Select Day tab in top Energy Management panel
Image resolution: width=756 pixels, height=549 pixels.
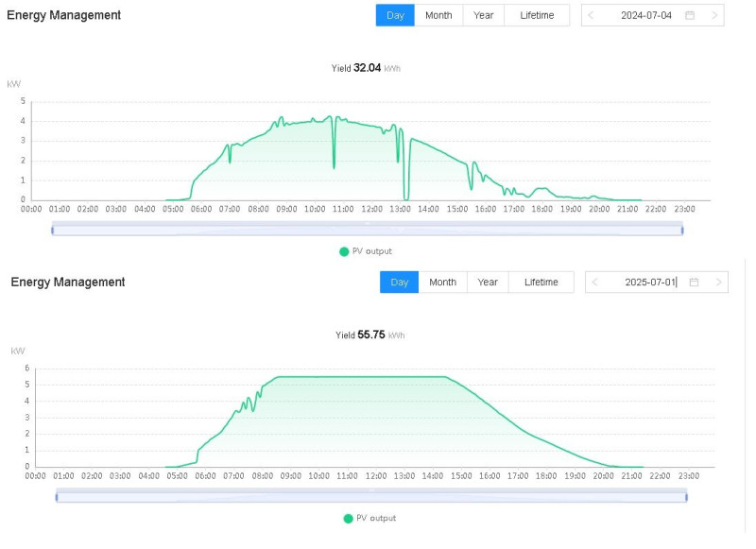(x=395, y=15)
